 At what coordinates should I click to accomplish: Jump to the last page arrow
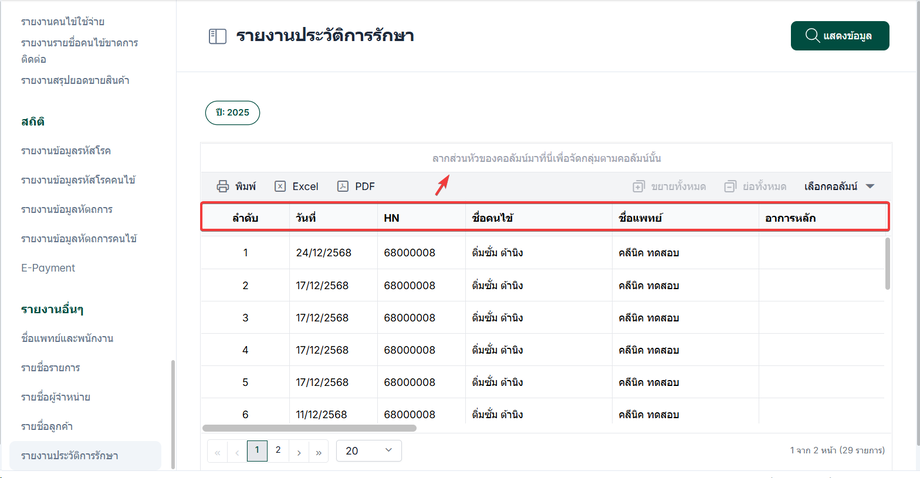tap(319, 452)
